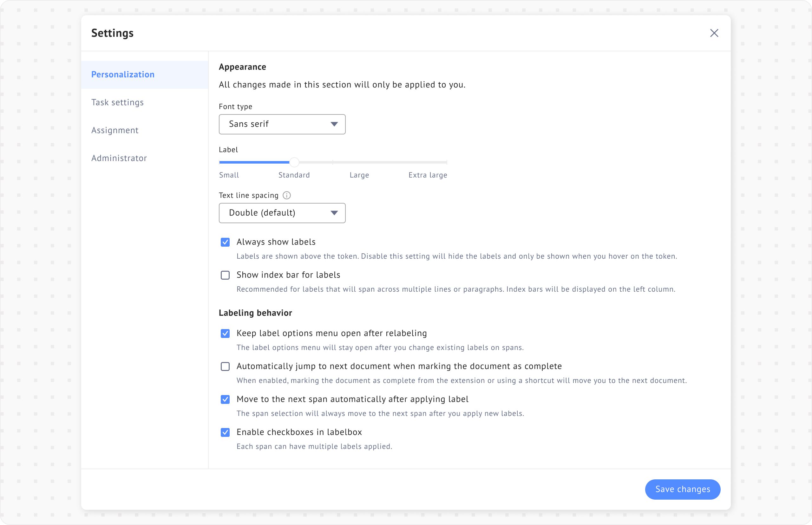Screen dimensions: 812x525
Task: Click the Font type dropdown arrow
Action: 334,124
